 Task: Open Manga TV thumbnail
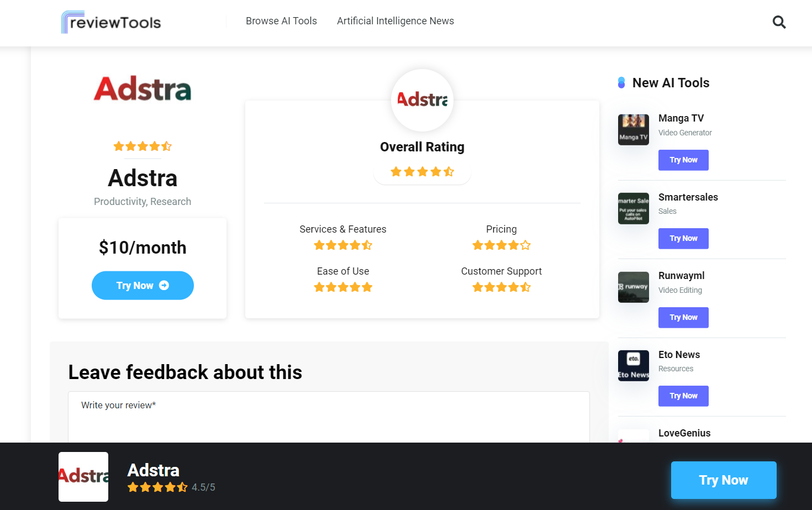[634, 129]
